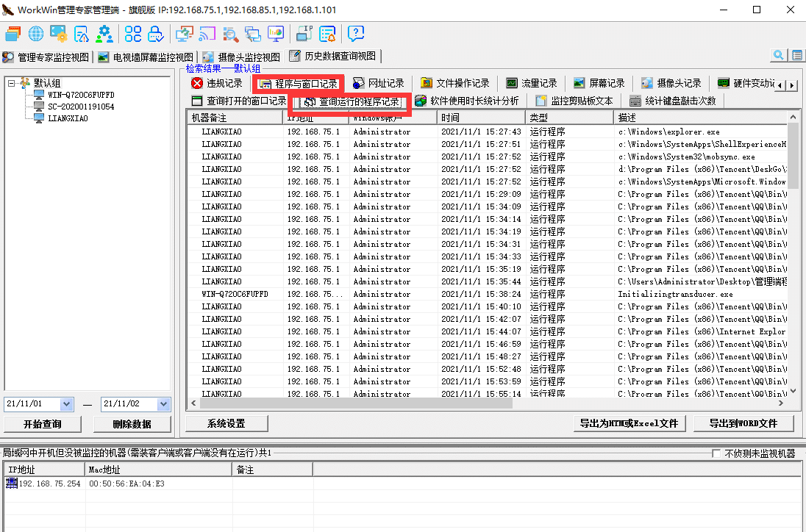Click 导出到WORD文件 button
The image size is (806, 532).
743,424
